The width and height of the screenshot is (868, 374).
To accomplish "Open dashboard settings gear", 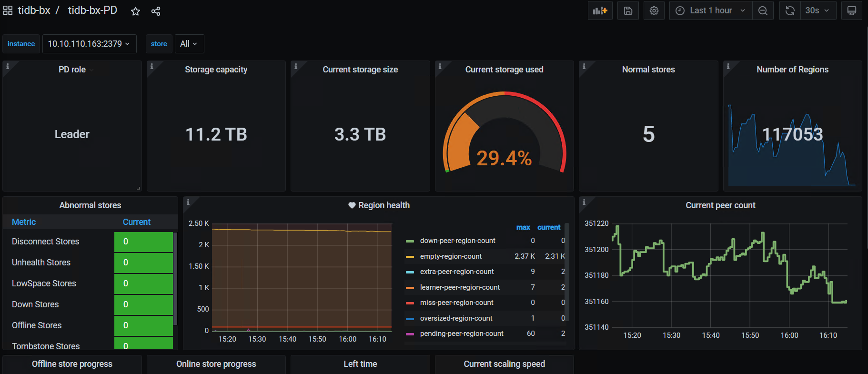I will tap(654, 10).
